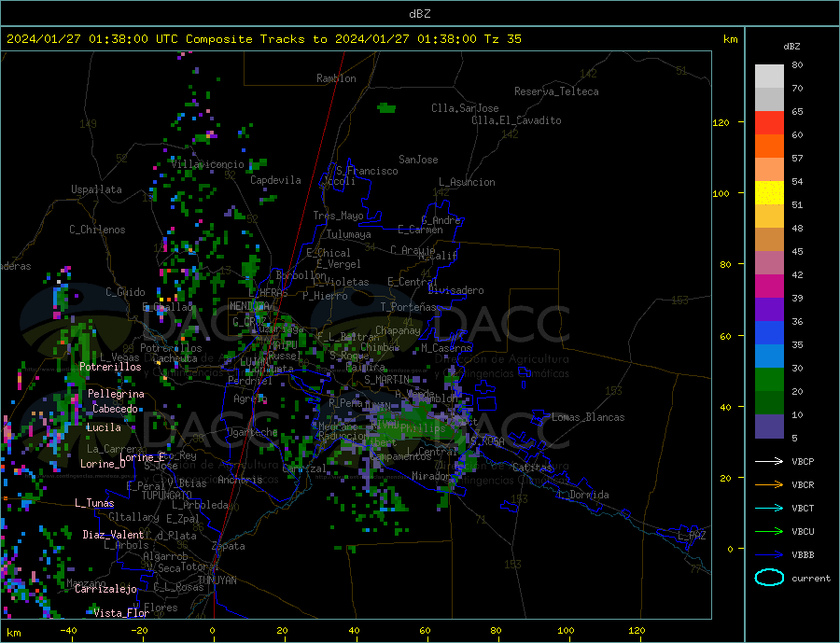
Task: Click the 'Diaz_Valent' station label
Action: coord(113,535)
